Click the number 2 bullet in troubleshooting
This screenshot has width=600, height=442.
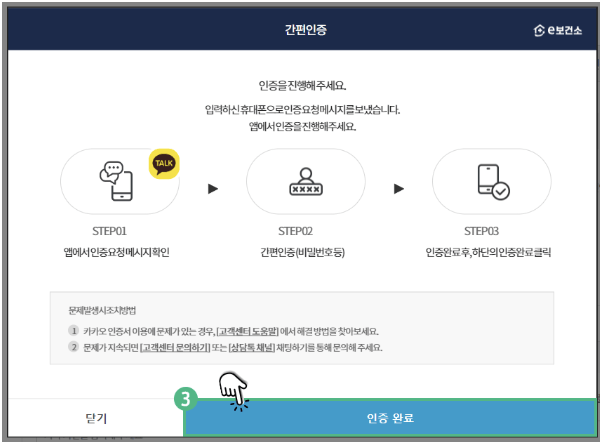[73, 347]
